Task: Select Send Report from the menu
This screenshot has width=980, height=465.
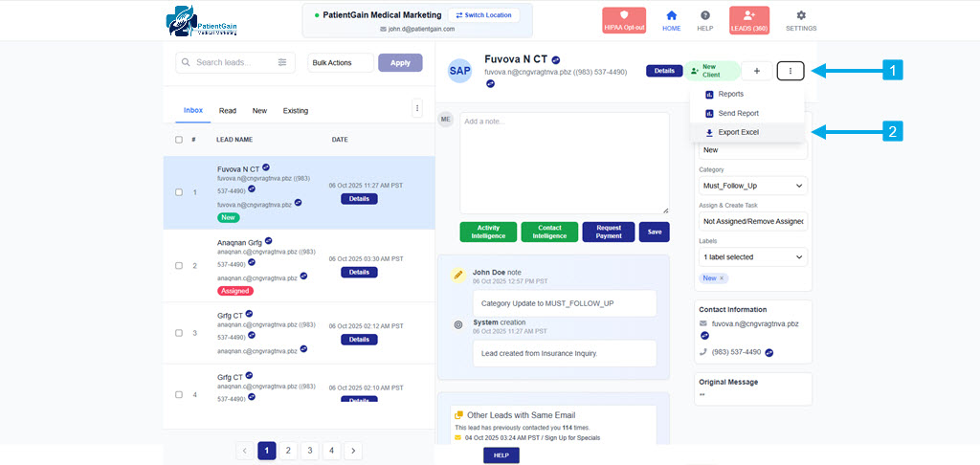Action: [x=746, y=114]
